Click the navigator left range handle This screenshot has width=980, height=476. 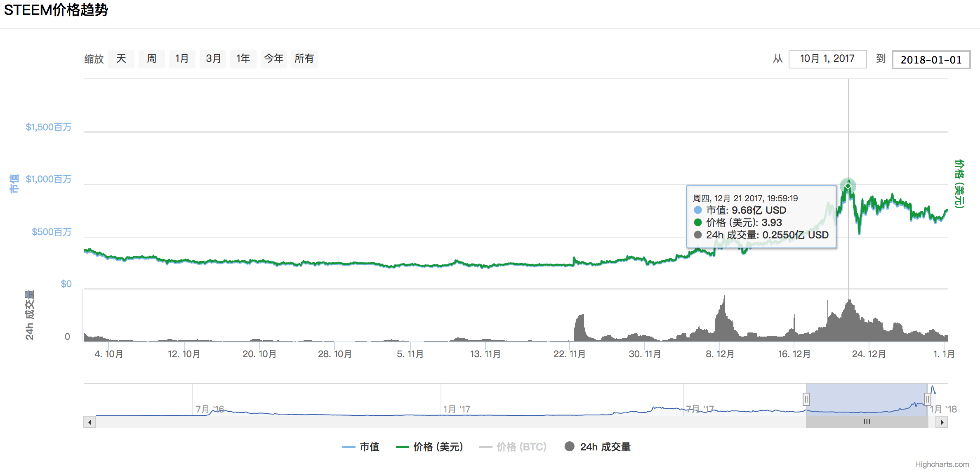[x=806, y=399]
